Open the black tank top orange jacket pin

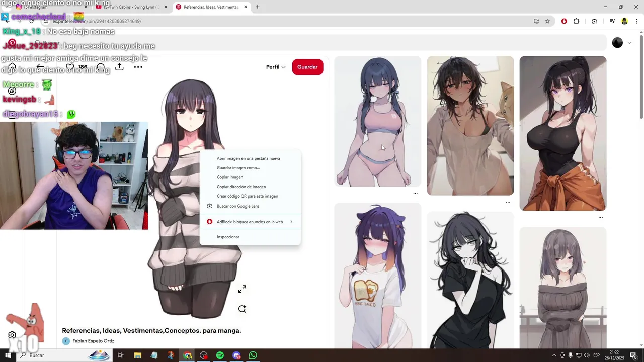click(563, 133)
